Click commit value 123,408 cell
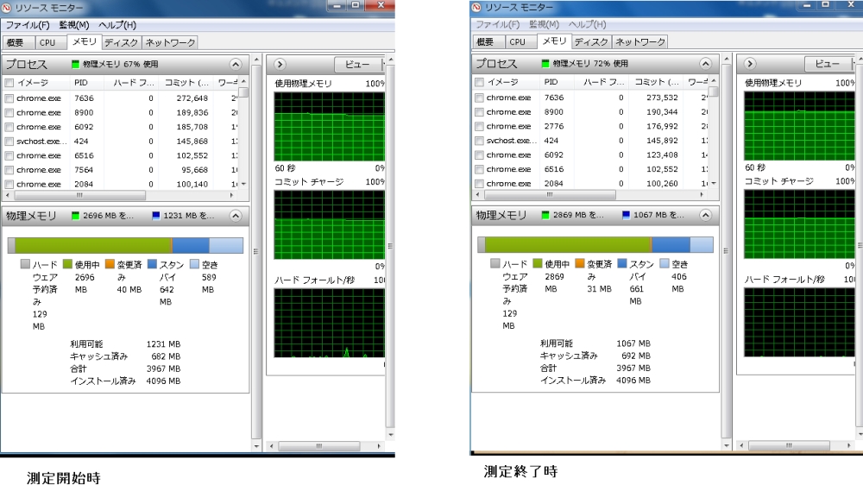The height and width of the screenshot is (504, 863). coord(662,155)
